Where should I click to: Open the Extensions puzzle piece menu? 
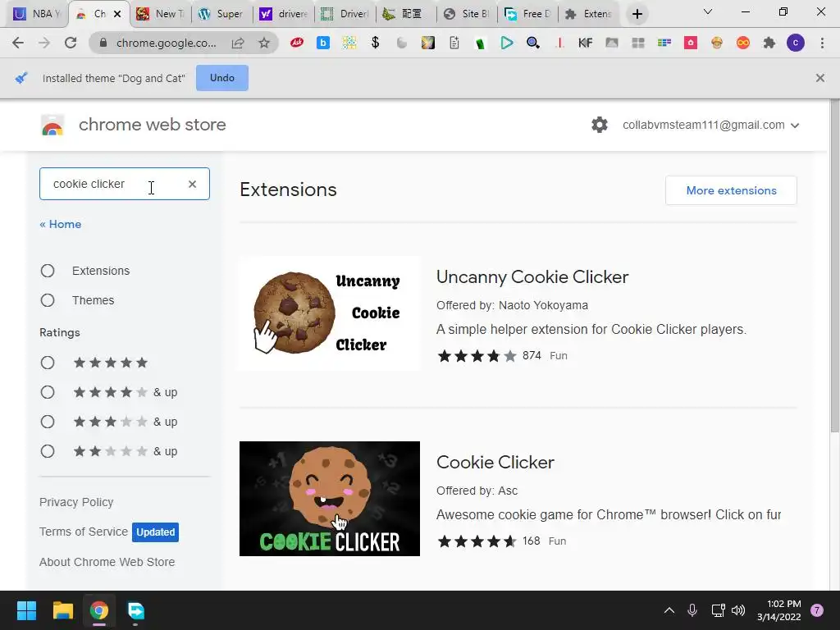pos(769,43)
